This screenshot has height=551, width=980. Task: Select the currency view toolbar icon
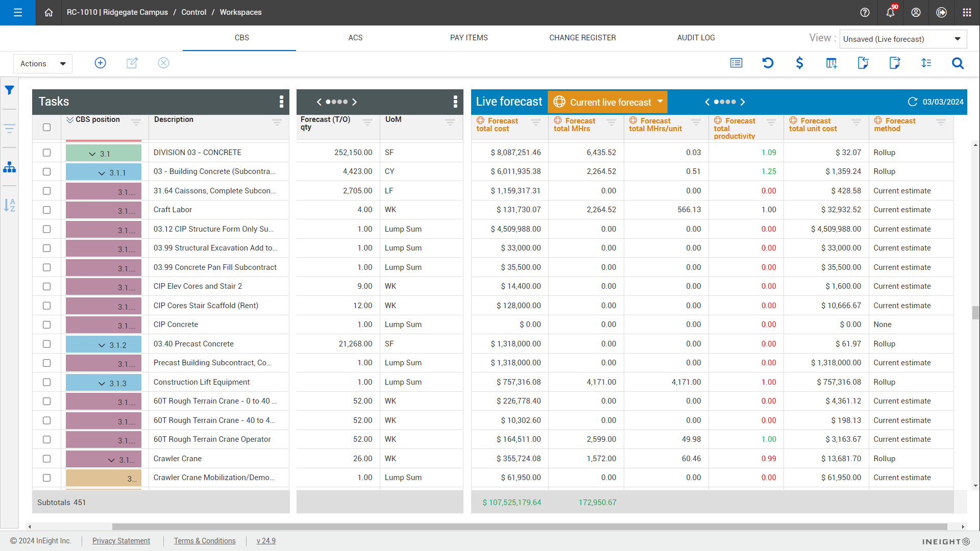tap(800, 63)
